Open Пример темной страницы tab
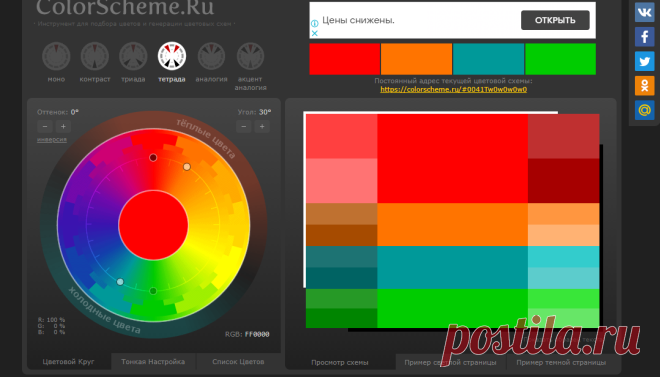The height and width of the screenshot is (377, 660). [561, 362]
